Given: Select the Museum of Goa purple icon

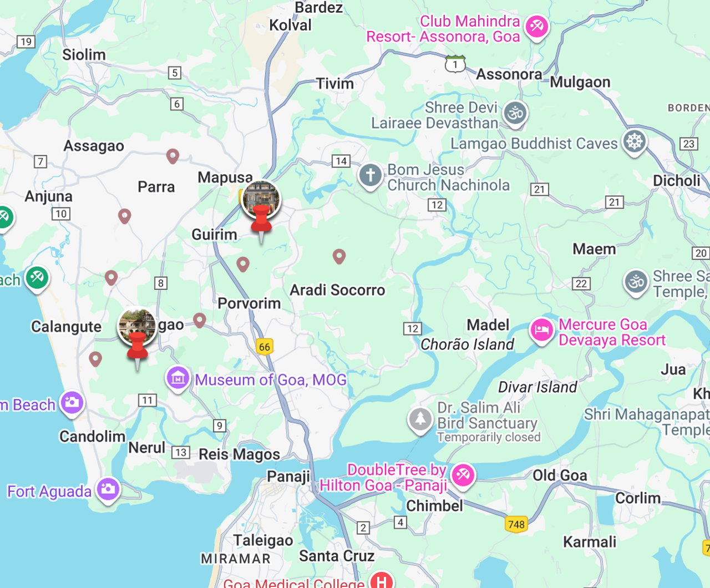Looking at the screenshot, I should (x=178, y=379).
